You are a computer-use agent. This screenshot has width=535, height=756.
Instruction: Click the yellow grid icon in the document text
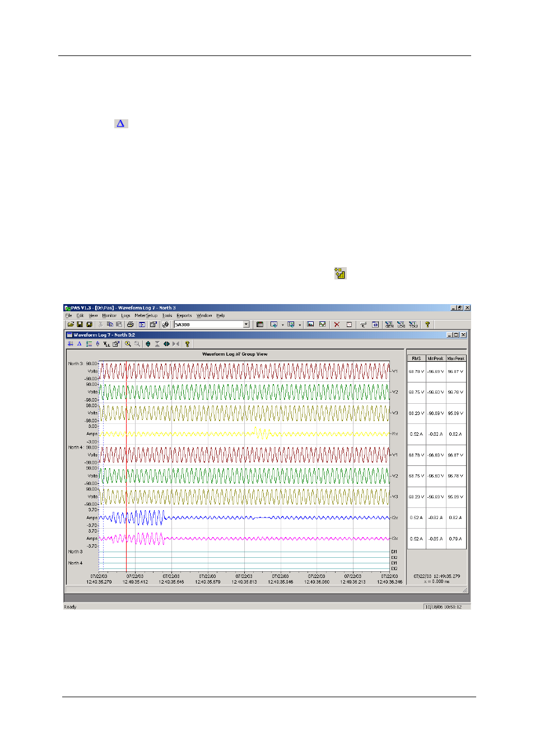pyautogui.click(x=340, y=273)
